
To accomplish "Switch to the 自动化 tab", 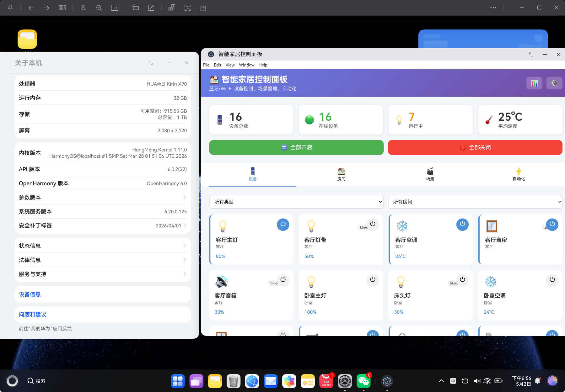I will 519,175.
